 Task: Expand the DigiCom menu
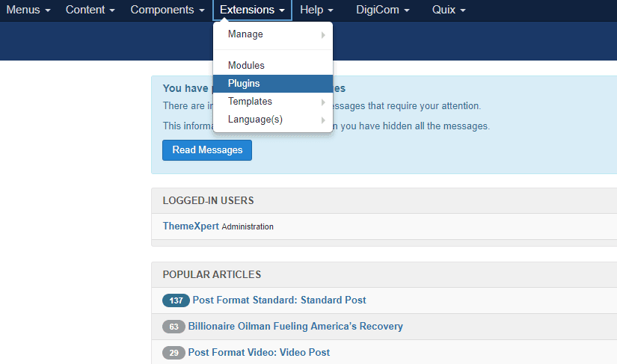(x=382, y=10)
